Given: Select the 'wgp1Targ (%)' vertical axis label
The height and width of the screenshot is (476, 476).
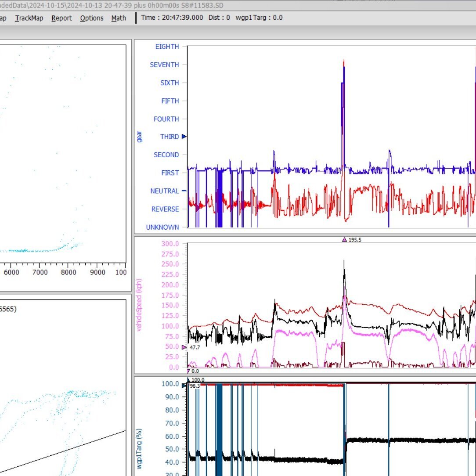Looking at the screenshot, I should pos(139,448).
